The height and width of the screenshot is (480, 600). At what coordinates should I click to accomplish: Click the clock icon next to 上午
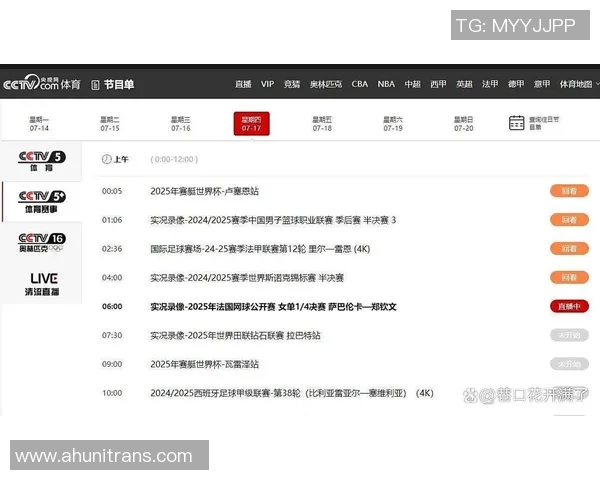pos(106,159)
